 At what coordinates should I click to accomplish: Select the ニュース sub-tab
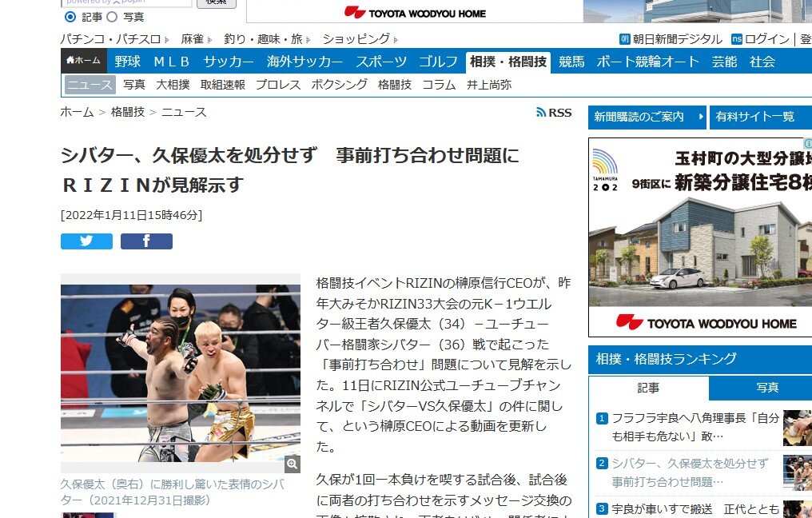tap(90, 85)
